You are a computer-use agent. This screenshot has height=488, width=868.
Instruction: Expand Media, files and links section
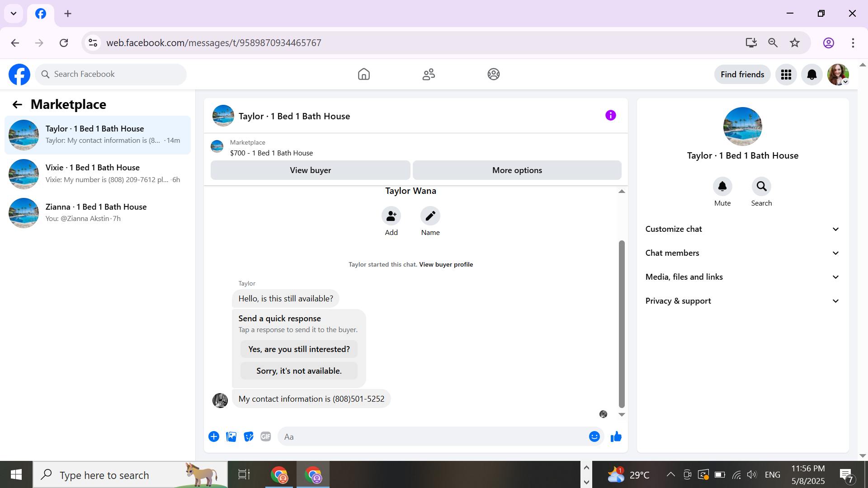coord(743,277)
